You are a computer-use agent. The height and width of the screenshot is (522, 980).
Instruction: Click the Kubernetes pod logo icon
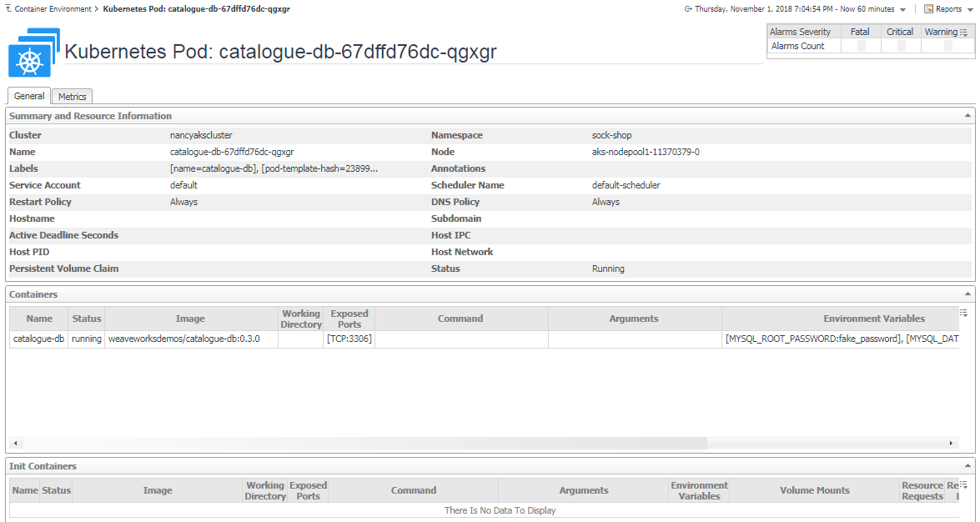33,53
